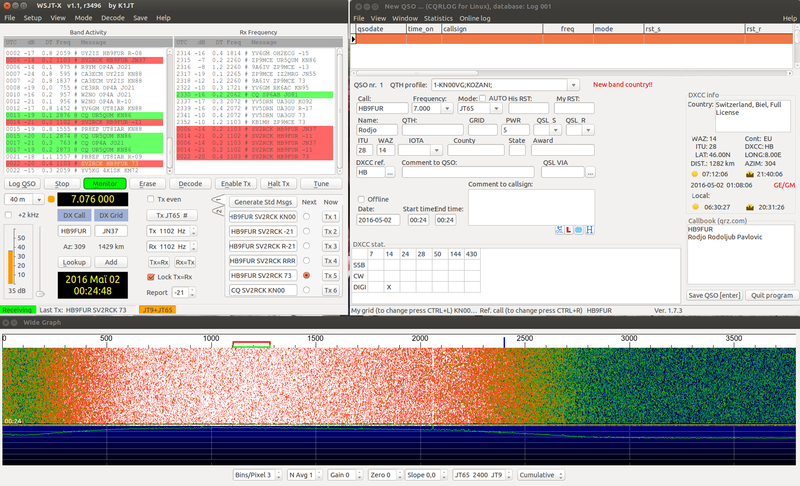
Task: Open the QSL_R dropdown
Action: pos(588,131)
